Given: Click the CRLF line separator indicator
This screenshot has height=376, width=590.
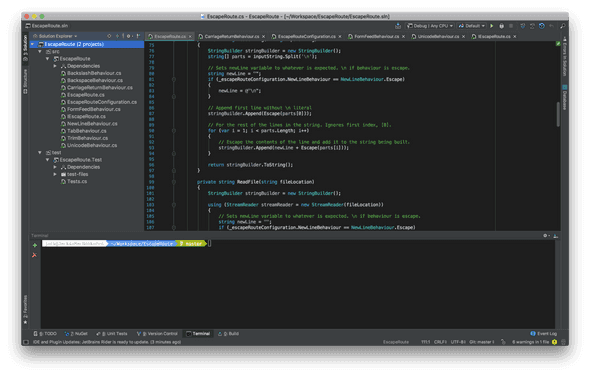Looking at the screenshot, I should (440, 342).
